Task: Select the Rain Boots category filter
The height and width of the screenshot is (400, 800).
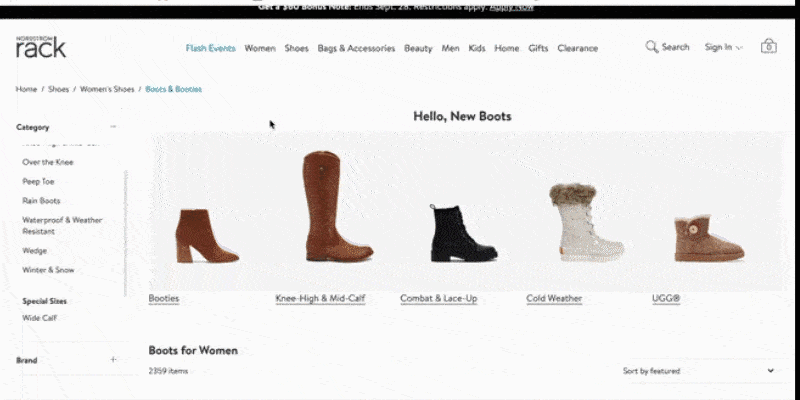Action: tap(41, 201)
